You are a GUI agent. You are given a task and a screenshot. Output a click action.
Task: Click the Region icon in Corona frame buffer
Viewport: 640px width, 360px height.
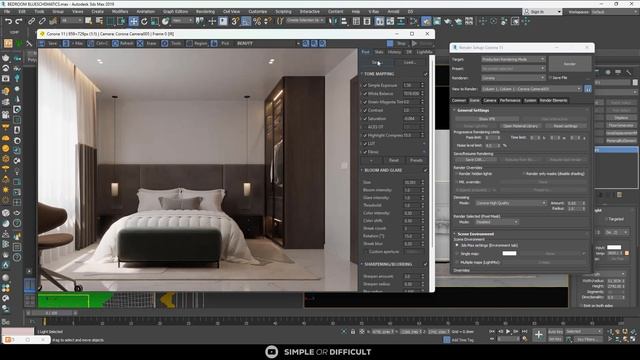pyautogui.click(x=189, y=43)
